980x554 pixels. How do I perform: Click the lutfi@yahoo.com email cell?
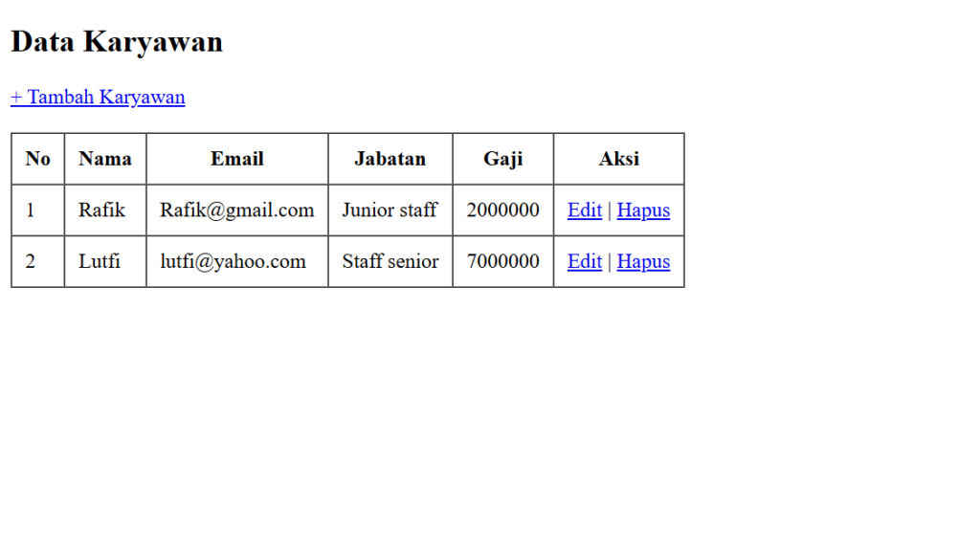coord(233,261)
